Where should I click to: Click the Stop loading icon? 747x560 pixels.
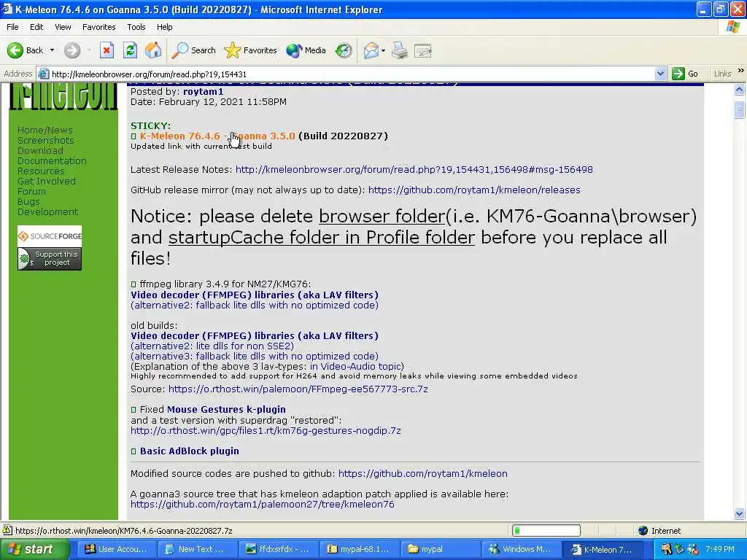click(107, 50)
